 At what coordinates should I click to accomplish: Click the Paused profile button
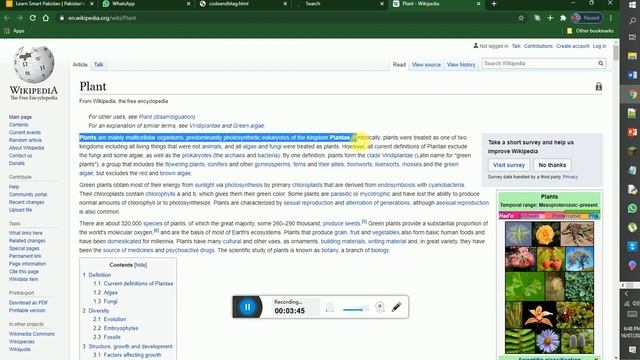[x=587, y=18]
